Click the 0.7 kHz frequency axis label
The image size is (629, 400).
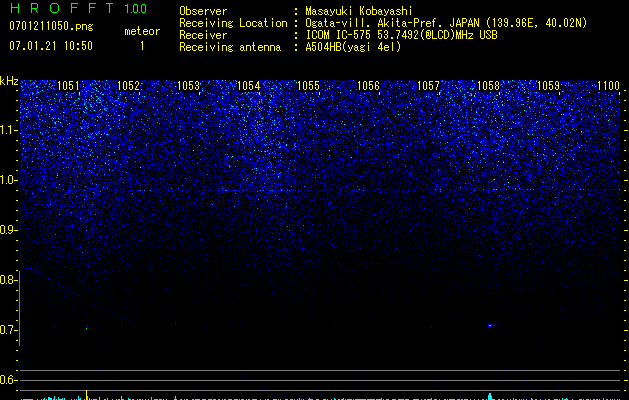pyautogui.click(x=9, y=330)
